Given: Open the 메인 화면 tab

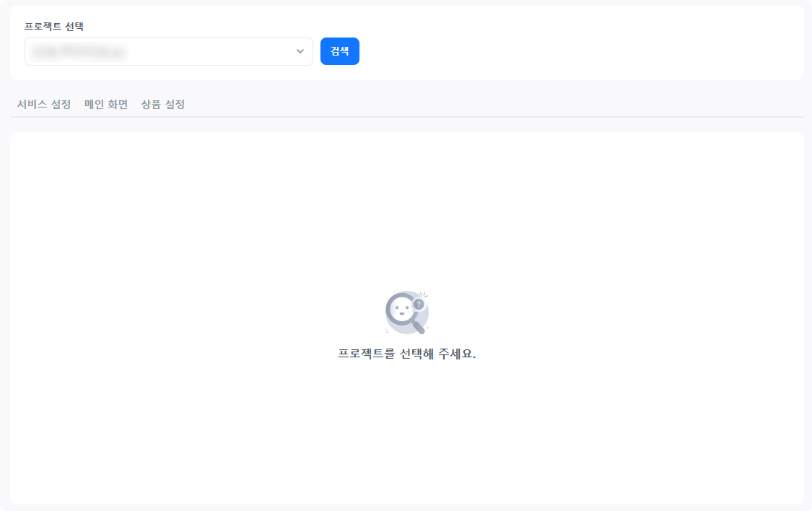Looking at the screenshot, I should tap(106, 104).
